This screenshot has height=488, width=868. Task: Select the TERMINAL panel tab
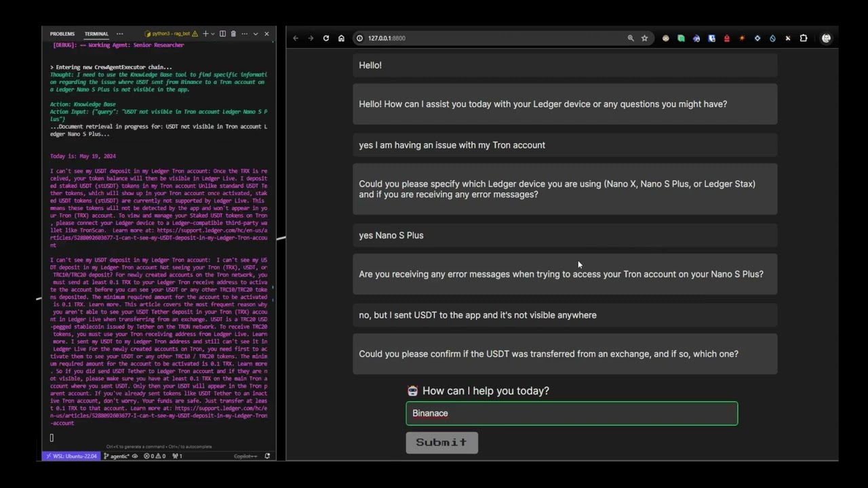(x=96, y=34)
